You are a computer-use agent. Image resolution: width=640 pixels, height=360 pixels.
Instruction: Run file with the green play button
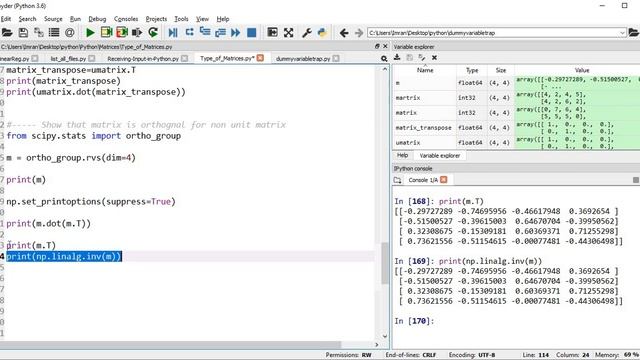tap(90, 32)
